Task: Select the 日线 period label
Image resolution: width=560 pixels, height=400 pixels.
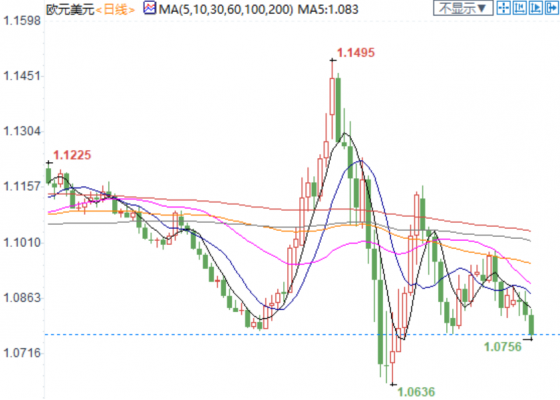Action: 116,9
